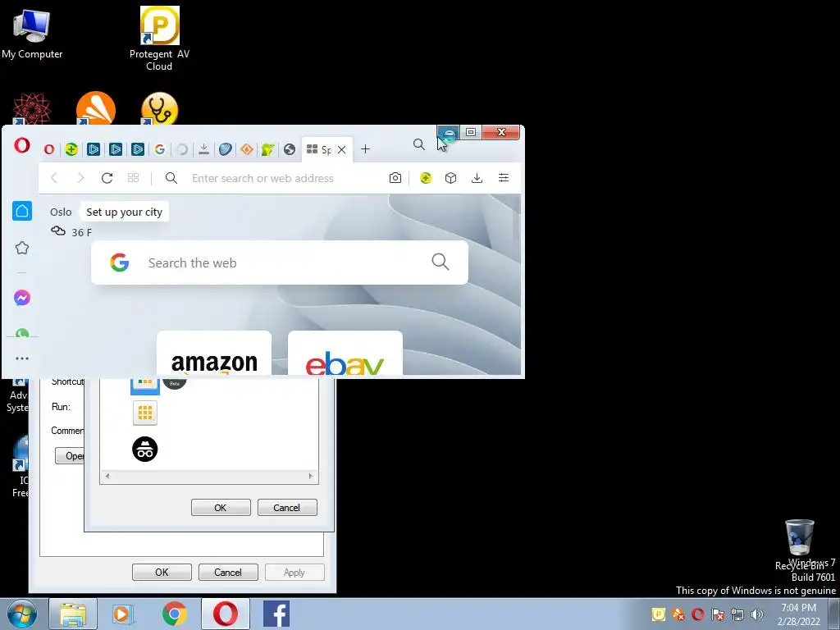Open WhatsApp in Opera sidebar
This screenshot has height=630, width=840.
(x=22, y=333)
